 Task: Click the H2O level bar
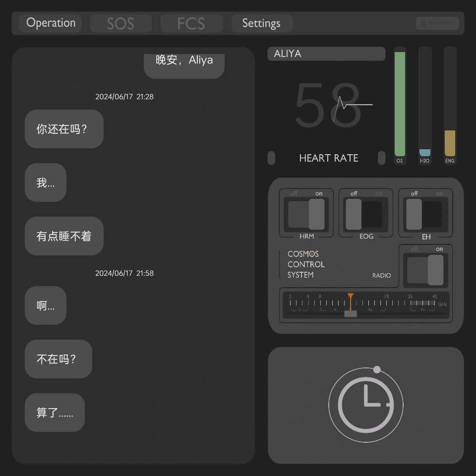tap(425, 105)
